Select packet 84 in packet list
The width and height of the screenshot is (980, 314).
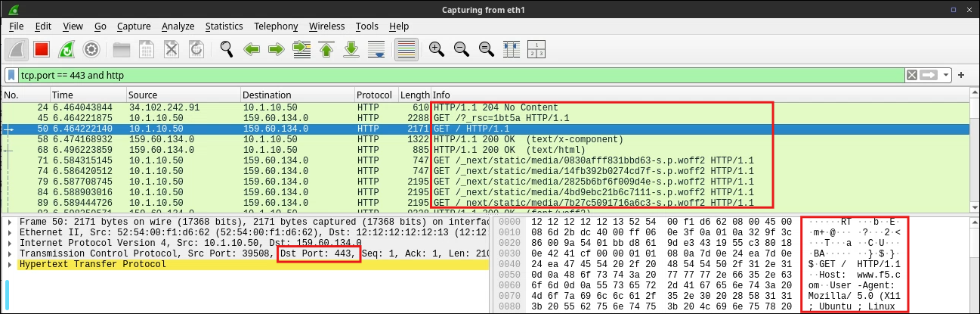(x=487, y=192)
